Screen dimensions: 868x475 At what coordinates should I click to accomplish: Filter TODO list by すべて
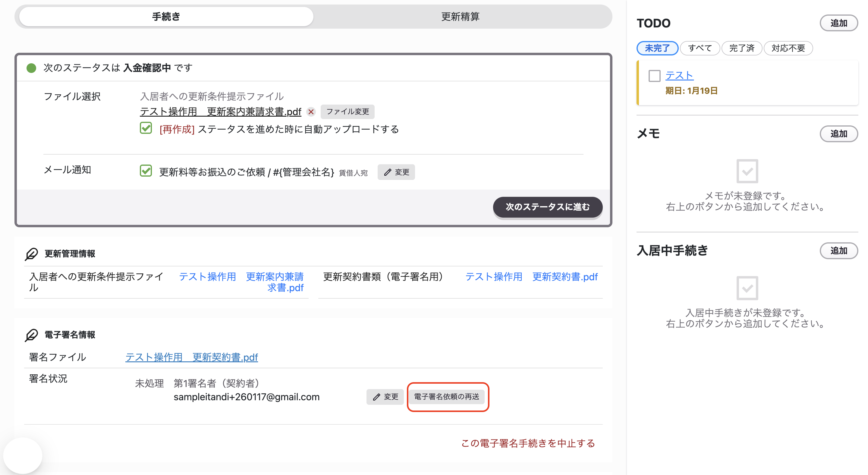point(700,48)
